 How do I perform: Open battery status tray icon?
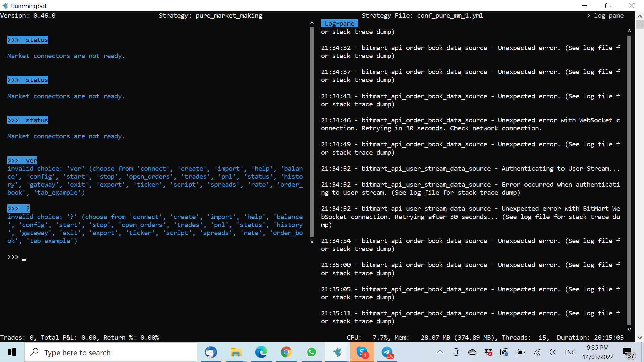(x=521, y=352)
